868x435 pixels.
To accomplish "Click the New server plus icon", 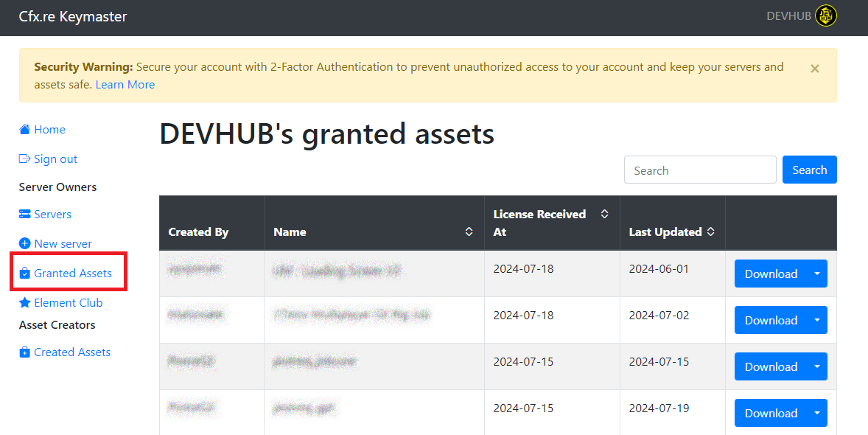I will [x=24, y=244].
